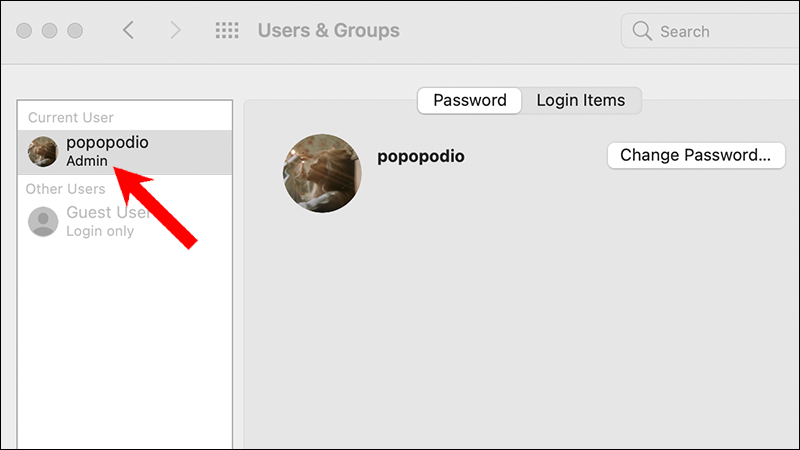This screenshot has height=450, width=800.
Task: Zoom the window with third traffic light
Action: (75, 30)
